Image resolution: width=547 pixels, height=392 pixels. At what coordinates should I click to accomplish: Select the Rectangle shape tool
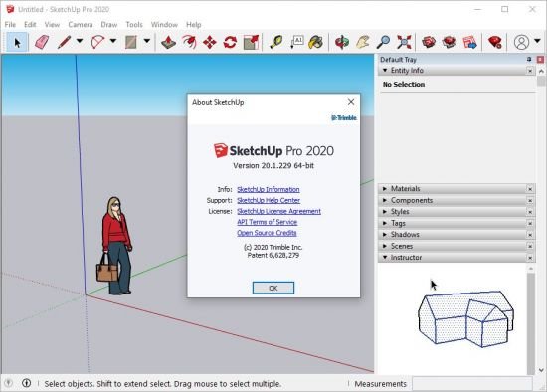point(131,42)
